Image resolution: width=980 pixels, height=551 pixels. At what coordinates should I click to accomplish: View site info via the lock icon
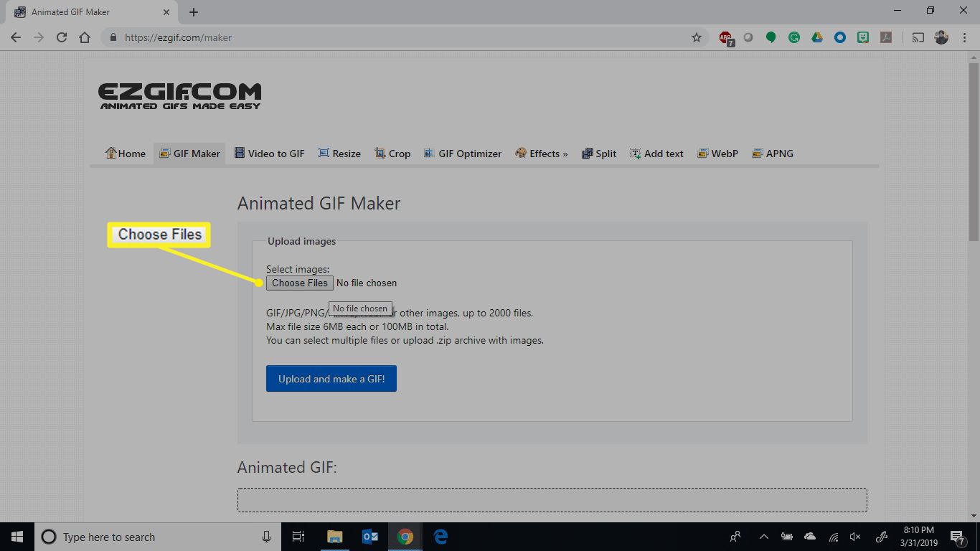coord(113,37)
